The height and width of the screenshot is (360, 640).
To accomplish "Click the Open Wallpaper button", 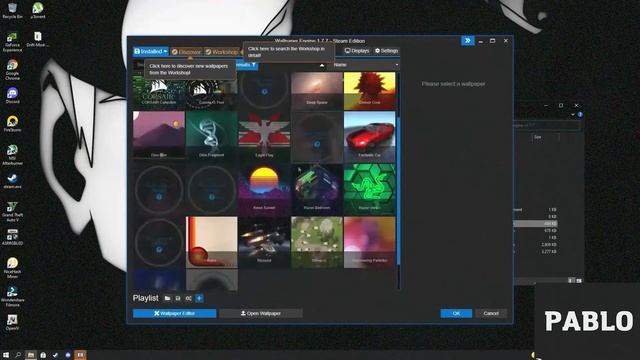I will click(x=261, y=313).
